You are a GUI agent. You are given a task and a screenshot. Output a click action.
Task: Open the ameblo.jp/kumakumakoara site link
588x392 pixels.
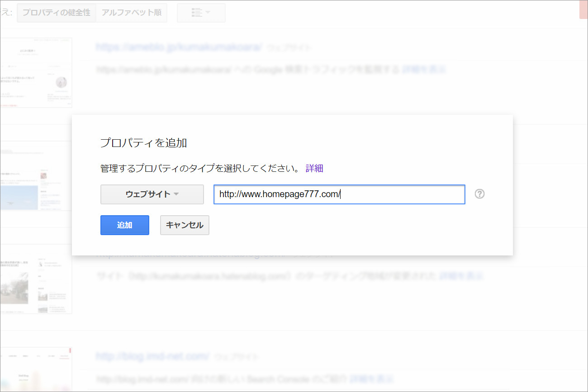tap(179, 47)
